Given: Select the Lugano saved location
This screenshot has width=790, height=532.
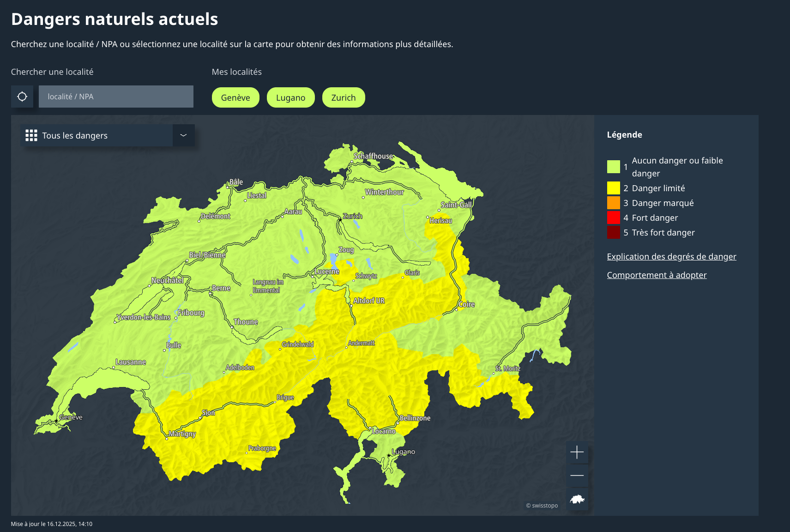Looking at the screenshot, I should 290,97.
